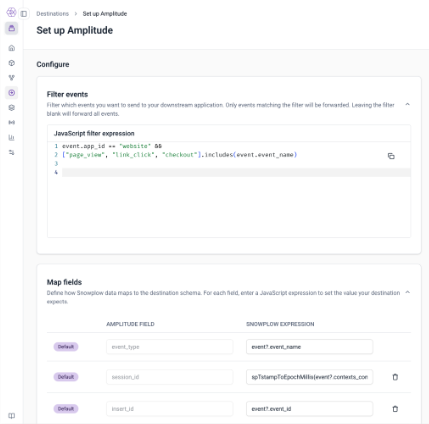Screen dimensions: 429x424
Task: Place cursor on empty line 4 of editor
Action: [x=236, y=172]
